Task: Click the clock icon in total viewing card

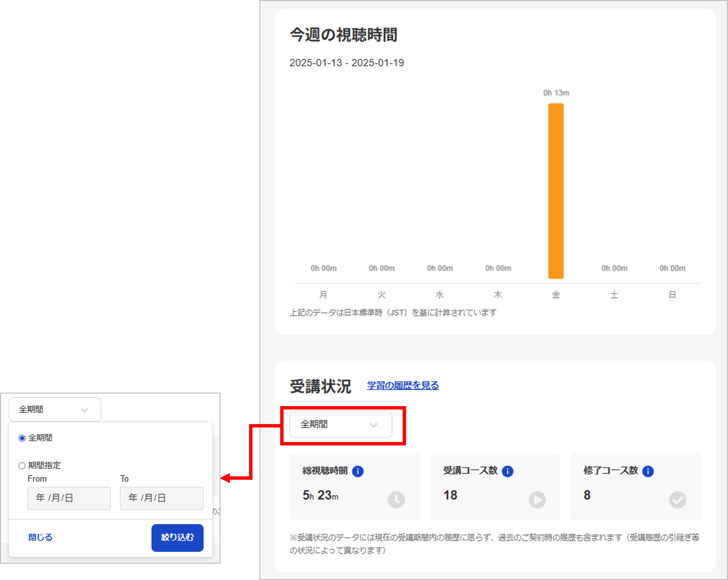Action: (x=396, y=500)
